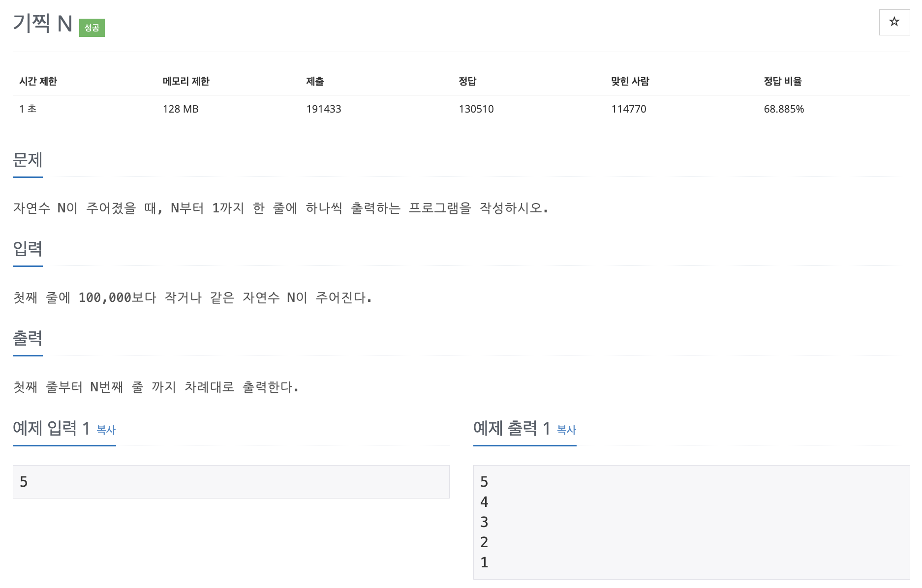Click the example input box containing 5
This screenshot has width=922, height=588.
click(231, 482)
